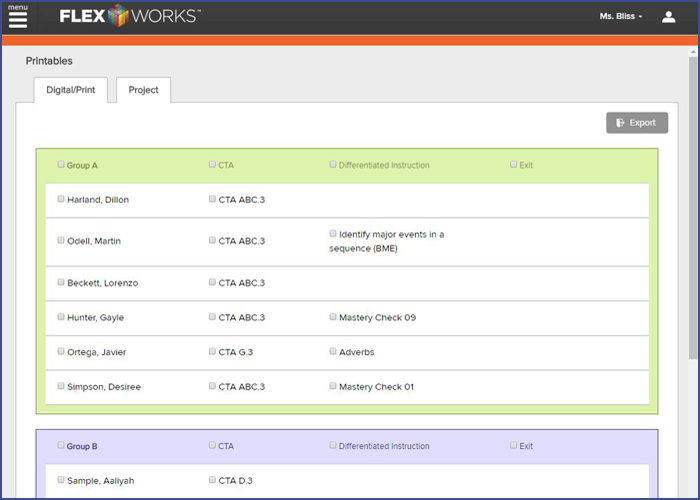Check the Mastery Check 09 checkbox
This screenshot has height=500, width=700.
[333, 317]
